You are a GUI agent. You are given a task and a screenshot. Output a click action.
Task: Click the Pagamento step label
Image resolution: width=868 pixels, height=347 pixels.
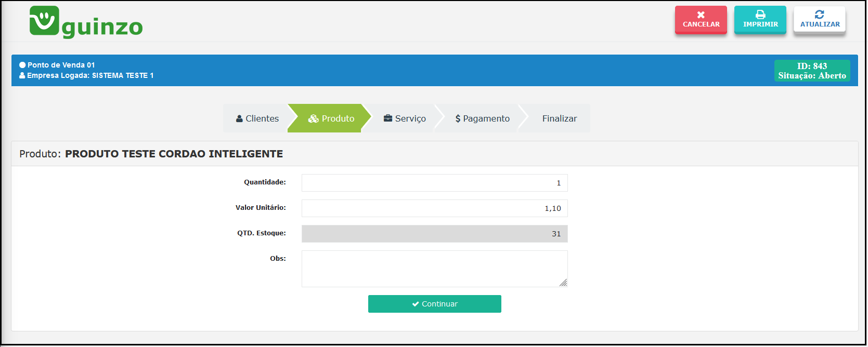coord(486,118)
